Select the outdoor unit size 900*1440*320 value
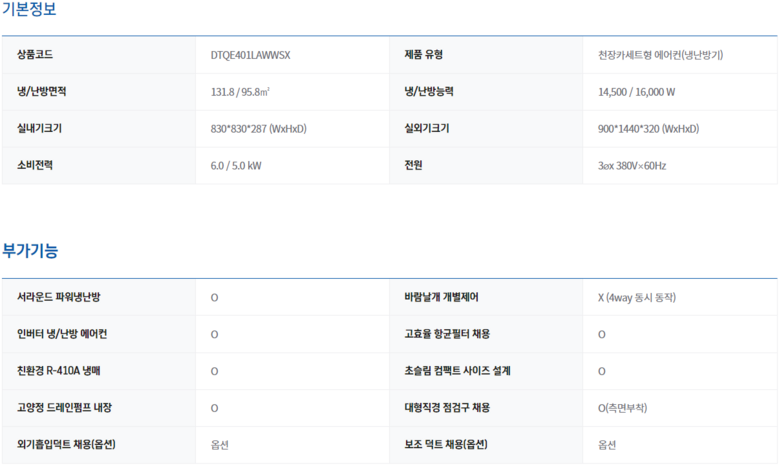The width and height of the screenshot is (779, 465). point(648,129)
